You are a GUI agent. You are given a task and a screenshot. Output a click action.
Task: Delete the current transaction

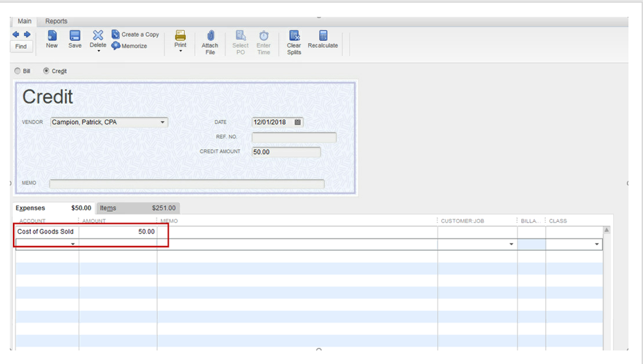click(x=98, y=39)
